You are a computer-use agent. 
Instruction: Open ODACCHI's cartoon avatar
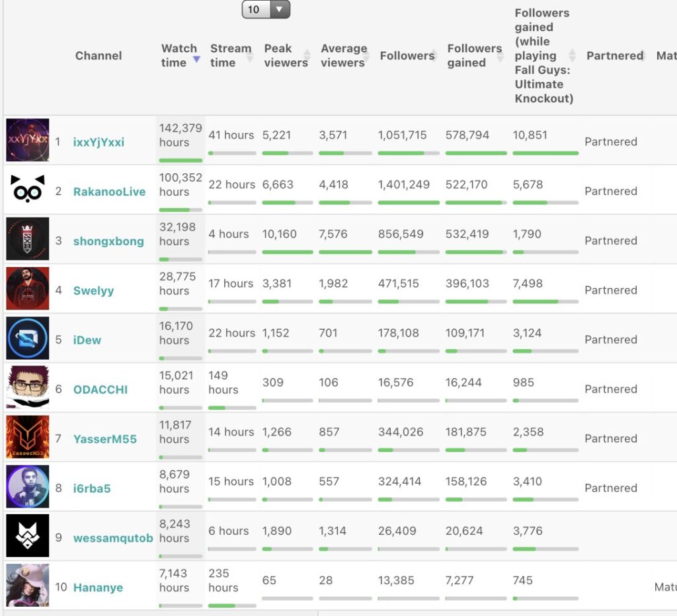(28, 388)
